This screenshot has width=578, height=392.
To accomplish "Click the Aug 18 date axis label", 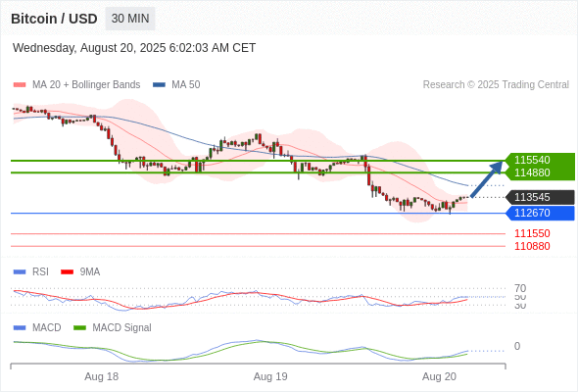I will (x=101, y=376).
